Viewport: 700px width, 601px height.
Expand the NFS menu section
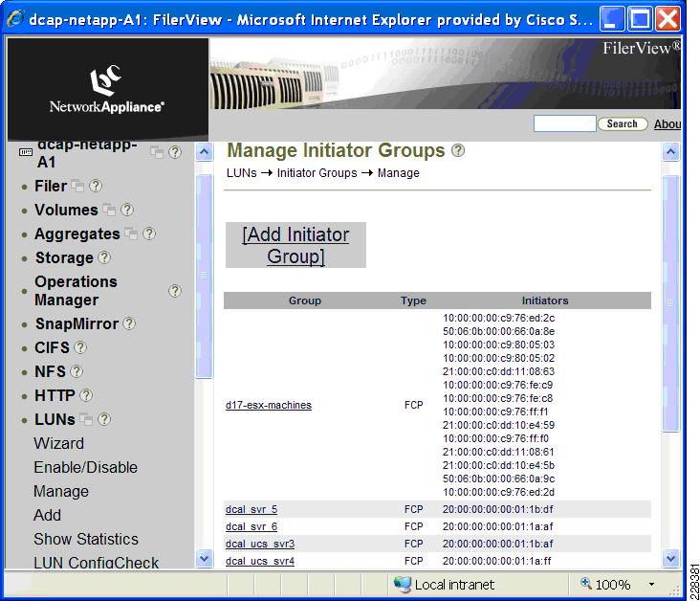(x=50, y=371)
